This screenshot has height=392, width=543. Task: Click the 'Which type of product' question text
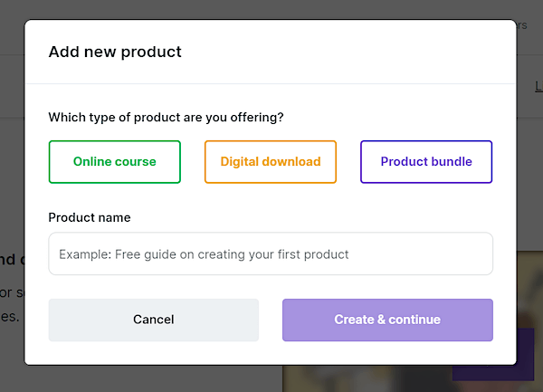point(166,118)
